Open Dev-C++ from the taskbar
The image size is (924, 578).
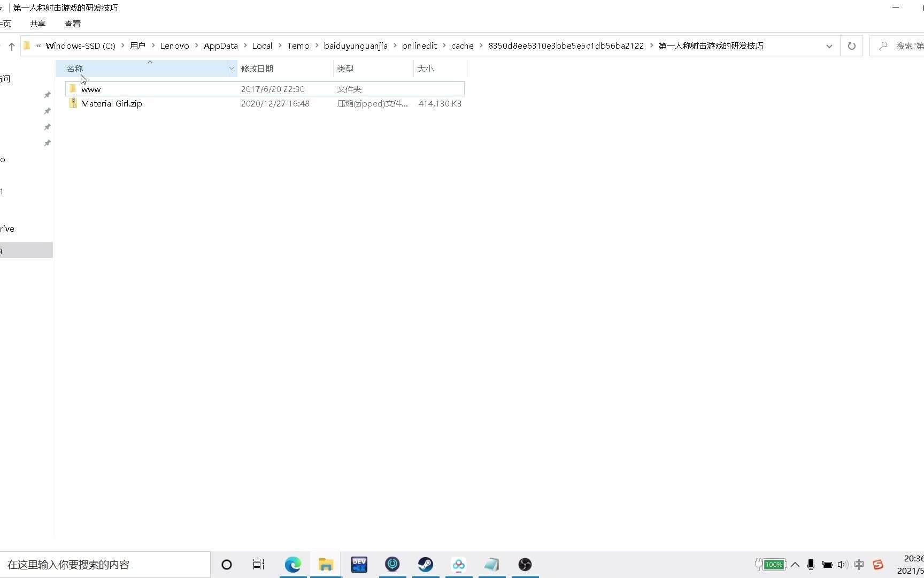click(x=359, y=565)
